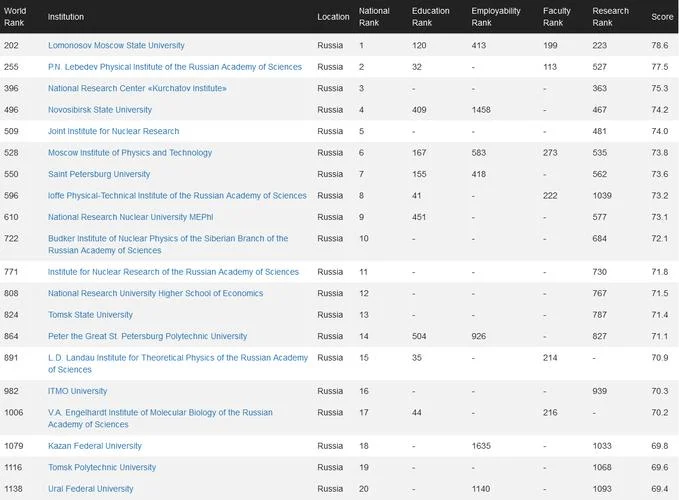Viewport: 679px width, 500px height.
Task: Open Institute for Nuclear Research link
Action: pyautogui.click(x=173, y=272)
